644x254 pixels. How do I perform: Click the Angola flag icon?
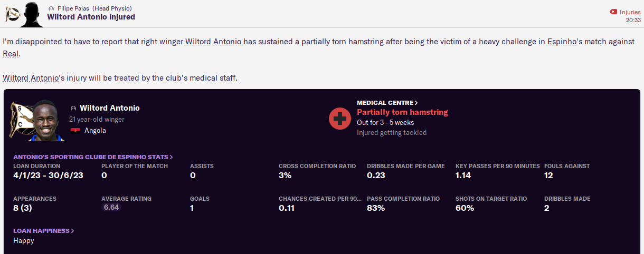point(75,130)
